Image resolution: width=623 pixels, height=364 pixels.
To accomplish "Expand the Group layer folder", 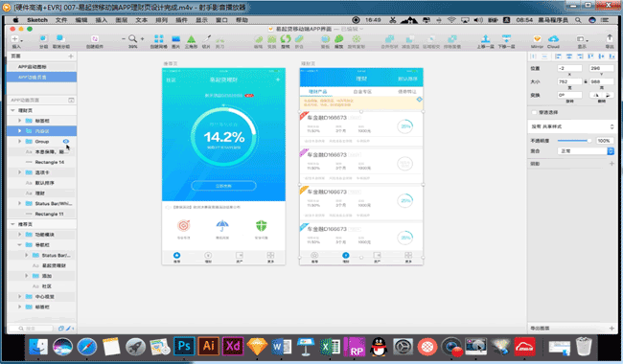I will click(19, 142).
